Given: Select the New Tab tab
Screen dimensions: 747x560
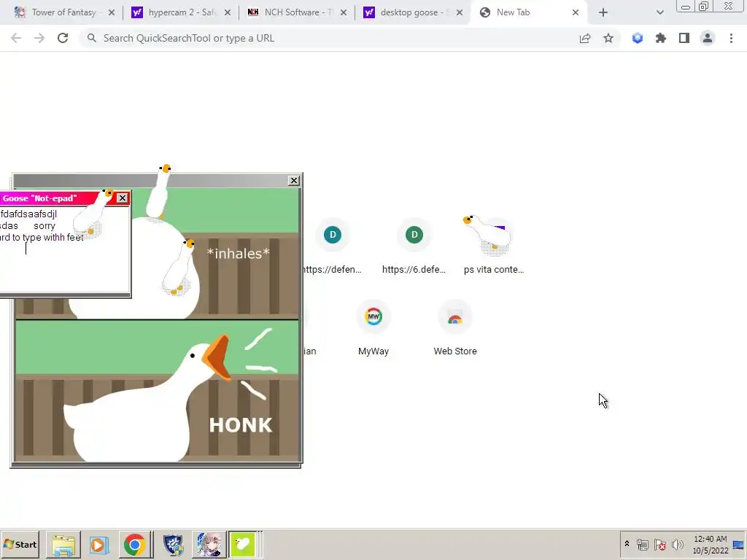Looking at the screenshot, I should point(529,12).
